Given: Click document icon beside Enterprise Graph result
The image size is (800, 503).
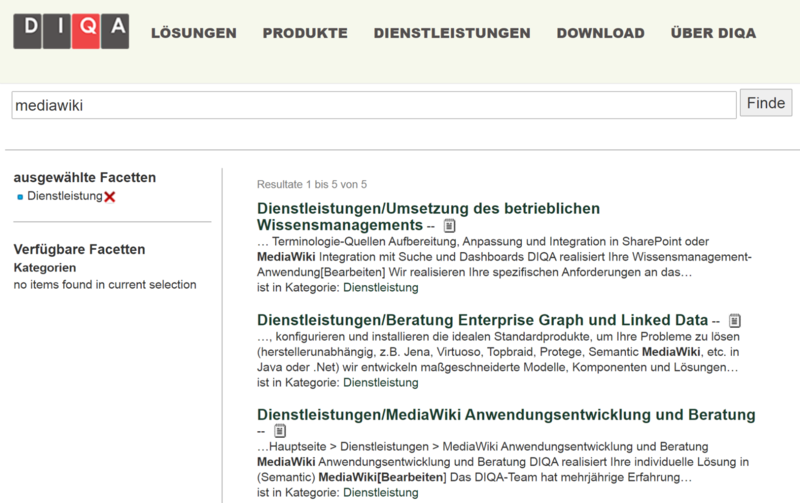Looking at the screenshot, I should point(735,321).
